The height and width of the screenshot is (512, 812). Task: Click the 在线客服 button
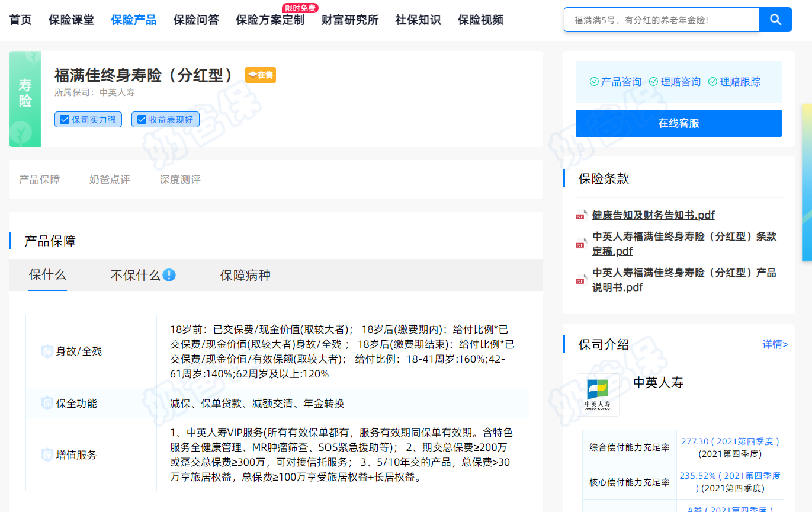[678, 123]
